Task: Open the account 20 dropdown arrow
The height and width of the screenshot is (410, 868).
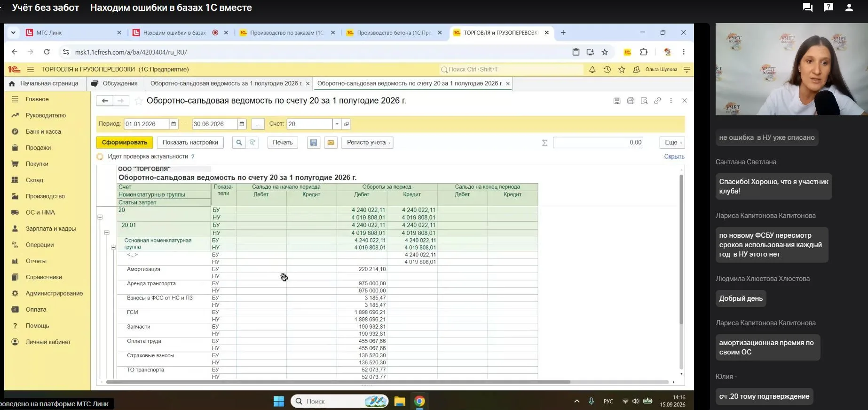Action: 337,124
